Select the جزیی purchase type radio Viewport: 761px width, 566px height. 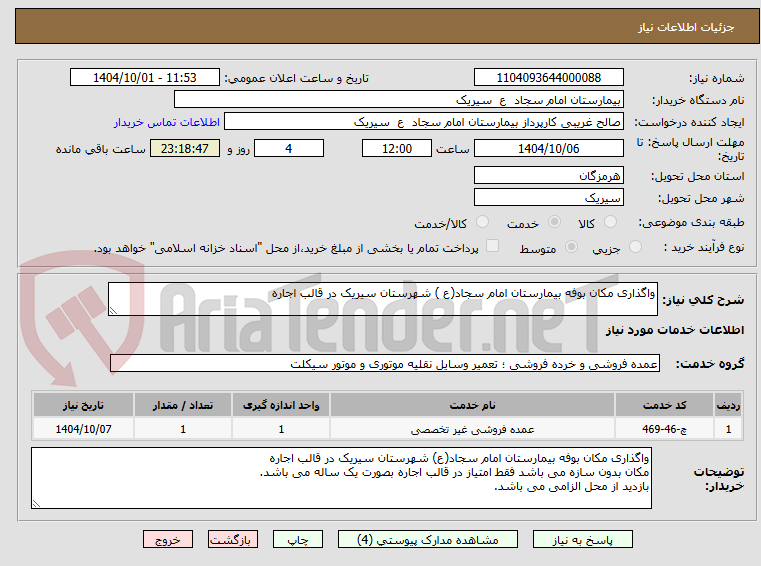(x=635, y=247)
